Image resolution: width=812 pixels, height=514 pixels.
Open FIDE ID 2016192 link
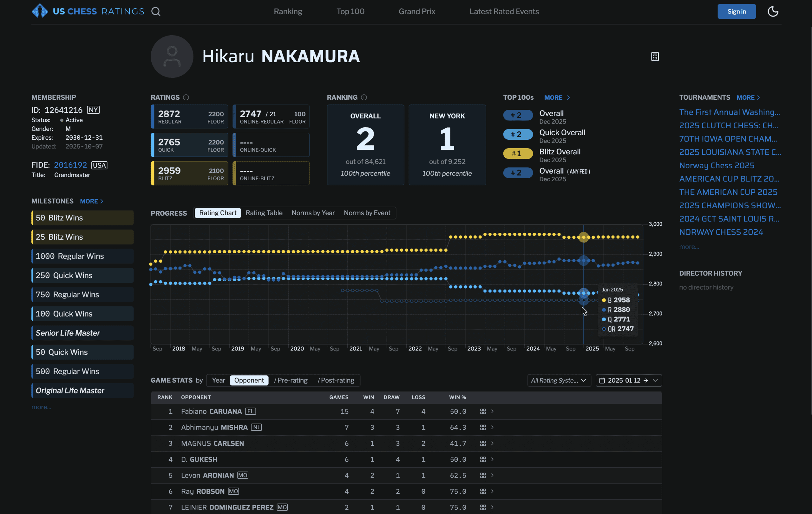point(70,165)
